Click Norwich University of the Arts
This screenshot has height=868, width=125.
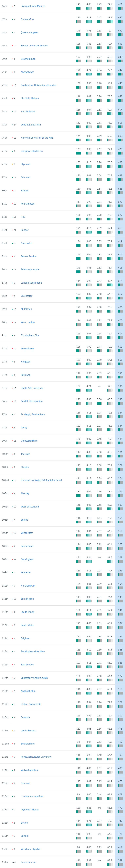pos(37,138)
